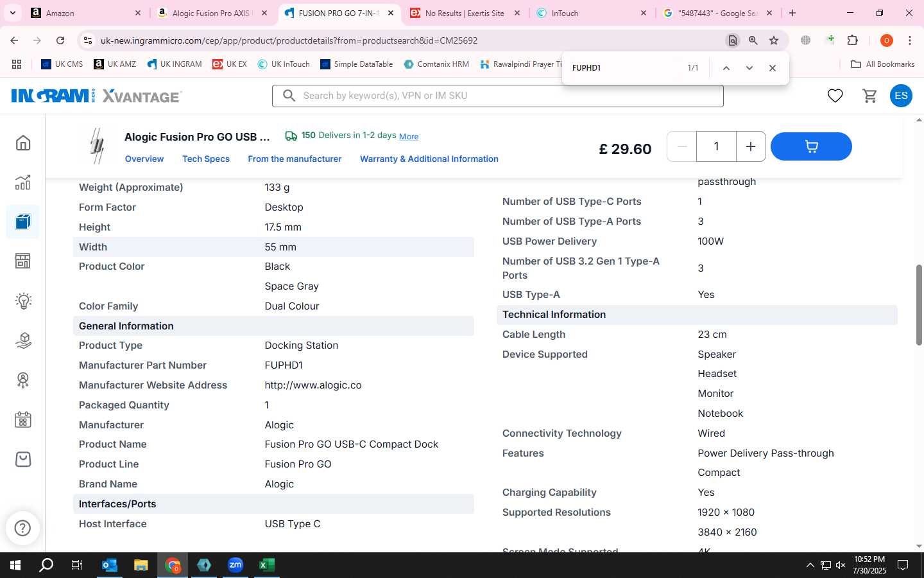Open Home icon in Ingram left sidebar
This screenshot has height=578, width=924.
pos(23,143)
